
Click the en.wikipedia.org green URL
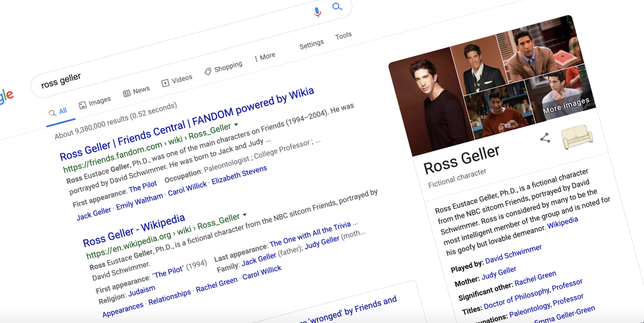[x=163, y=237]
